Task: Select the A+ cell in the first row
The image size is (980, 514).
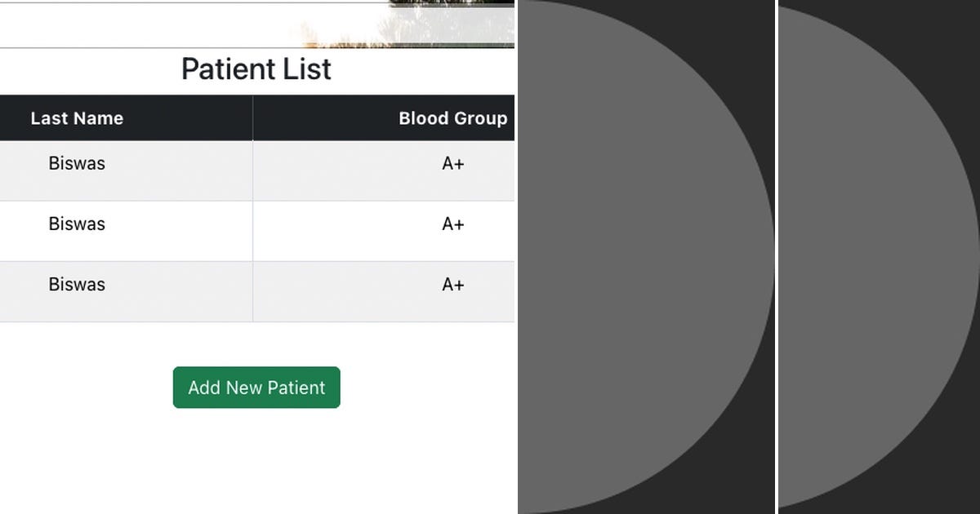Action: click(453, 163)
